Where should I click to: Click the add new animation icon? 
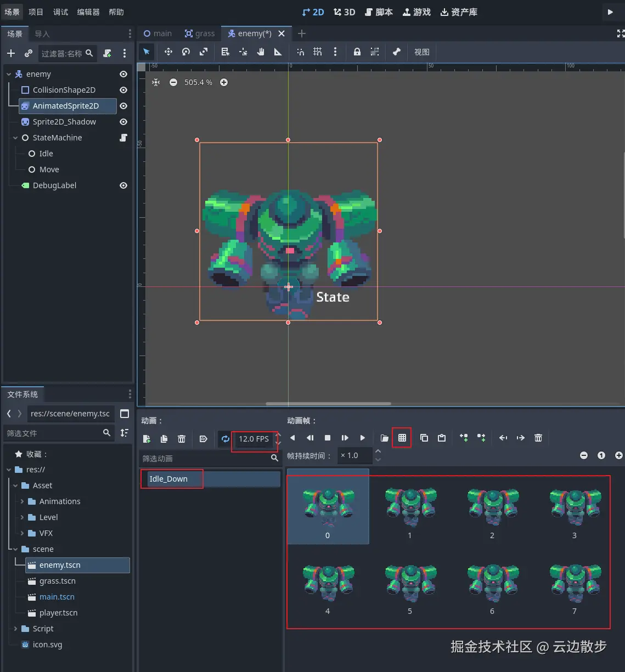(147, 439)
